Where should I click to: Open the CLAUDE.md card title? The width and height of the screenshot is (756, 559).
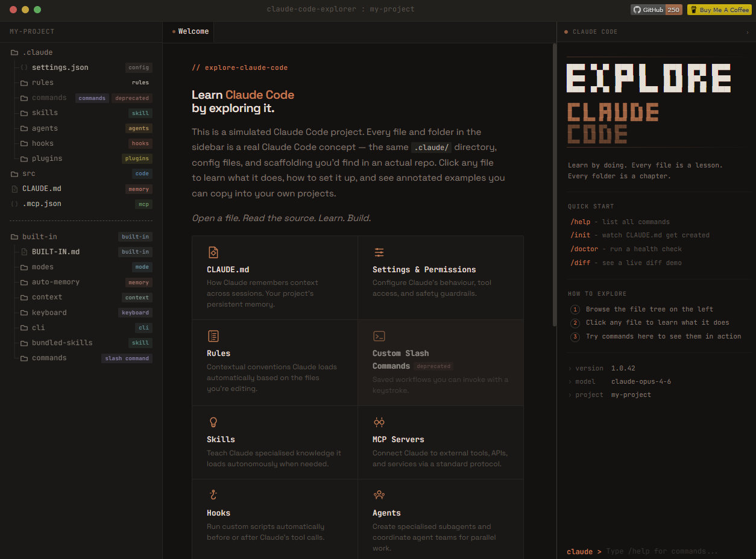click(x=228, y=269)
